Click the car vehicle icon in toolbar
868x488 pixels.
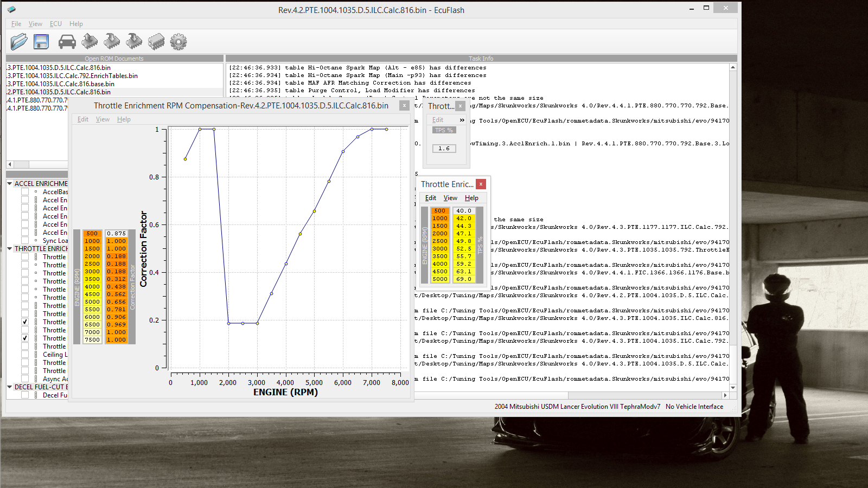pyautogui.click(x=67, y=42)
